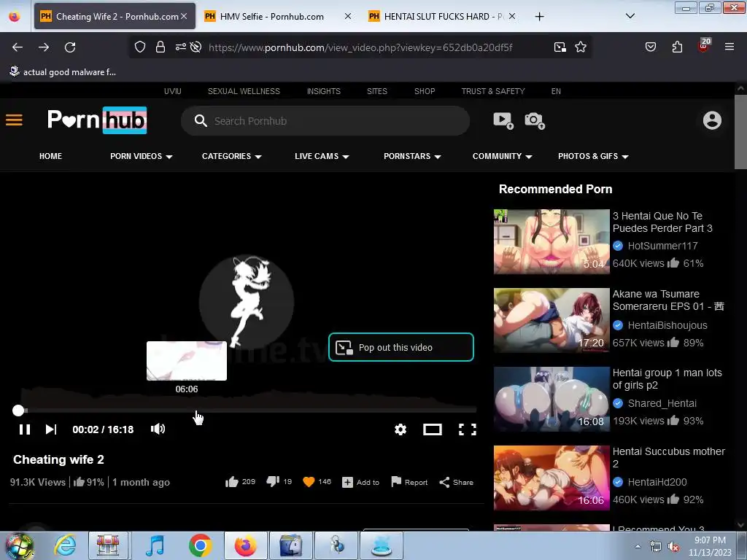The height and width of the screenshot is (560, 747).
Task: Favorite the video with heart icon
Action: coord(309,482)
